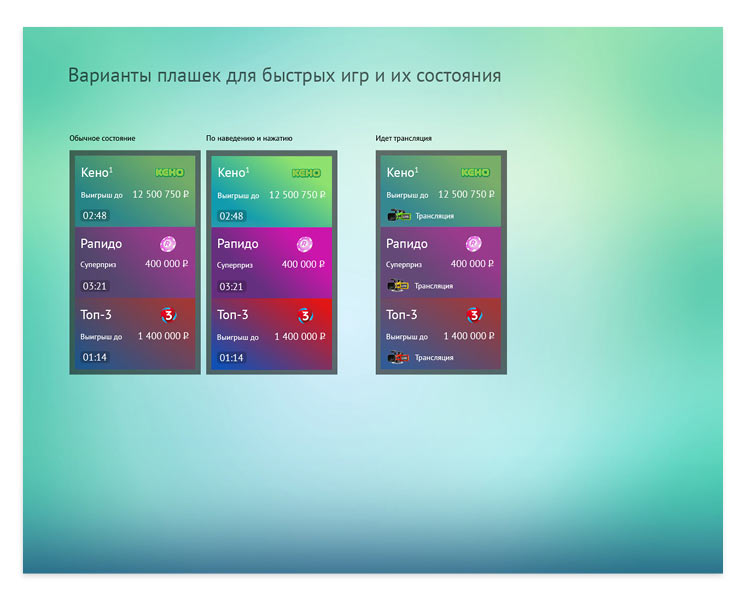Screen dimensions: 750x600
Task: Click the Рапидо chip icon in the broadcast panel
Action: point(474,244)
